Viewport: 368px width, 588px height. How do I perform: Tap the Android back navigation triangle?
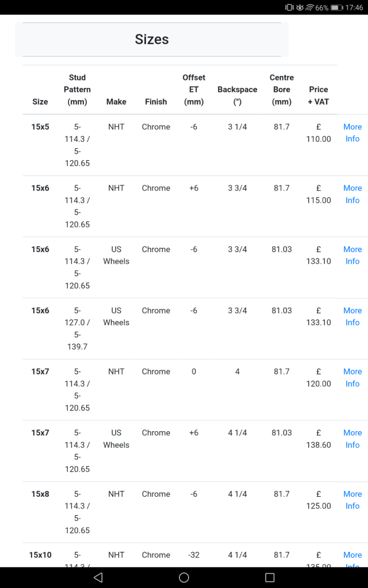[98, 578]
